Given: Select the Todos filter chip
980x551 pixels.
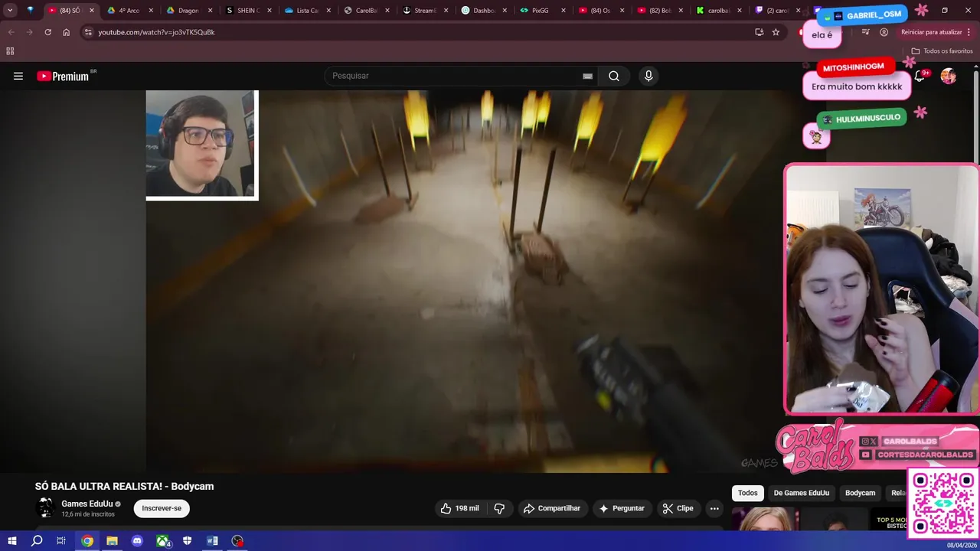Looking at the screenshot, I should click(x=748, y=493).
